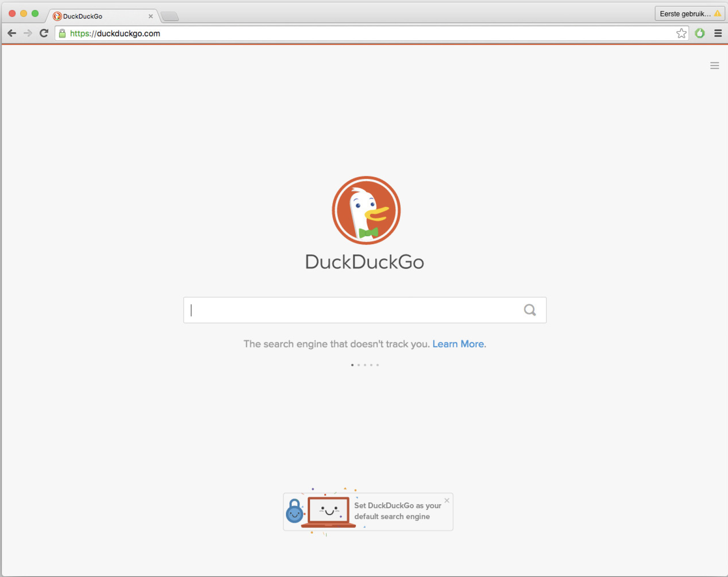This screenshot has width=728, height=577.
Task: Click the address bar URL
Action: pos(115,33)
